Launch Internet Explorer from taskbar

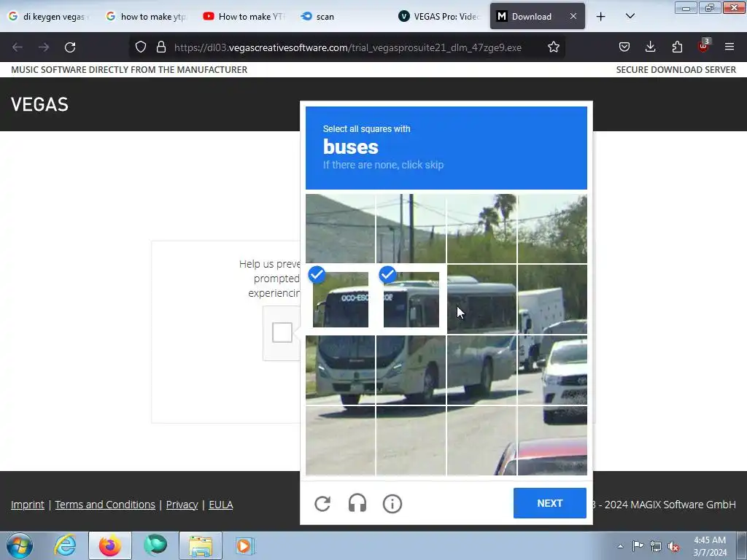point(65,545)
